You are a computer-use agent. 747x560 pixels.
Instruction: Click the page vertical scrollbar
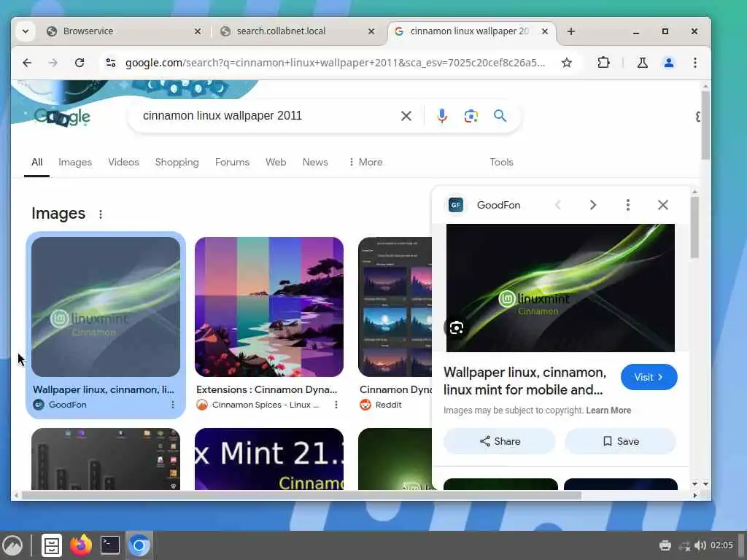[705, 125]
